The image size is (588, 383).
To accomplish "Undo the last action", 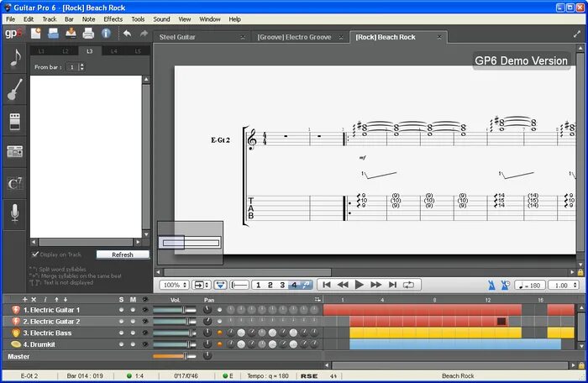I will tap(127, 34).
